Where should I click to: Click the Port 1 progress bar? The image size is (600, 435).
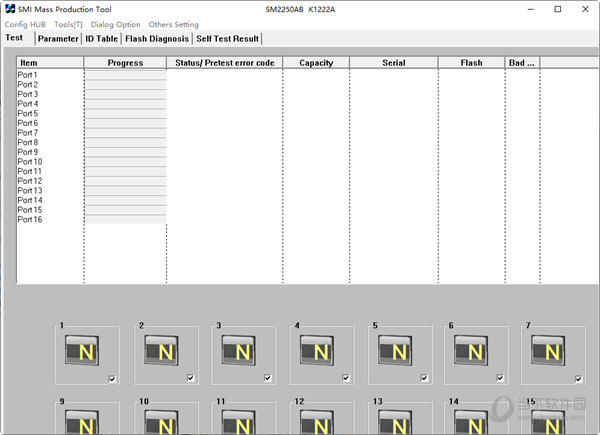coord(126,75)
